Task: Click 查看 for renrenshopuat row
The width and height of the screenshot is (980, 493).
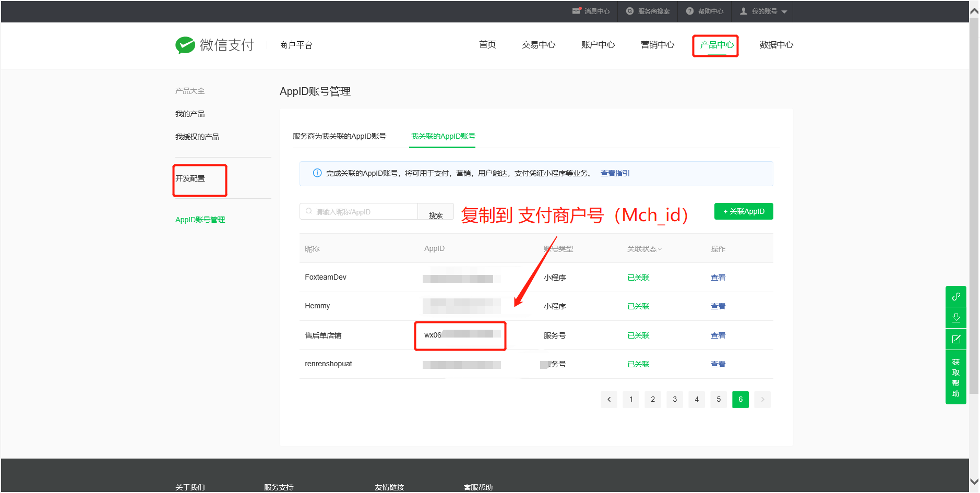Action: click(718, 364)
